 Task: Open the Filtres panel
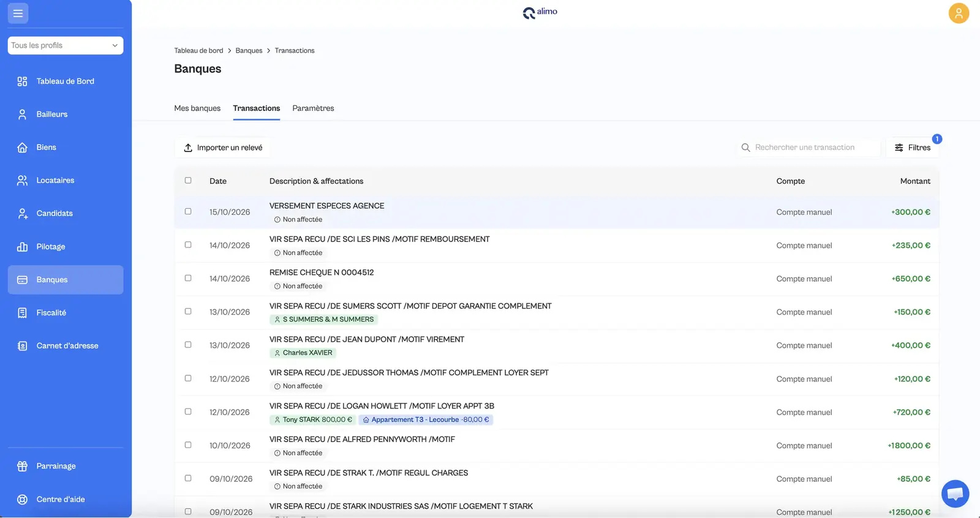tap(913, 148)
